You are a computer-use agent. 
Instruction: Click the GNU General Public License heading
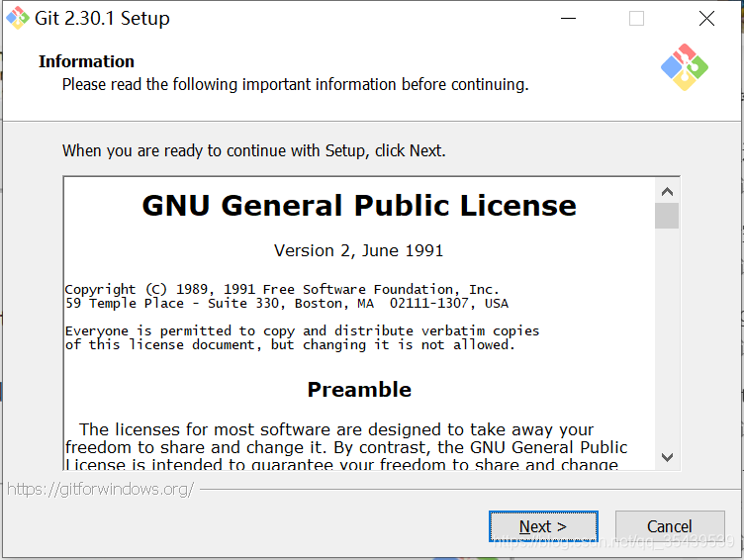click(x=359, y=206)
